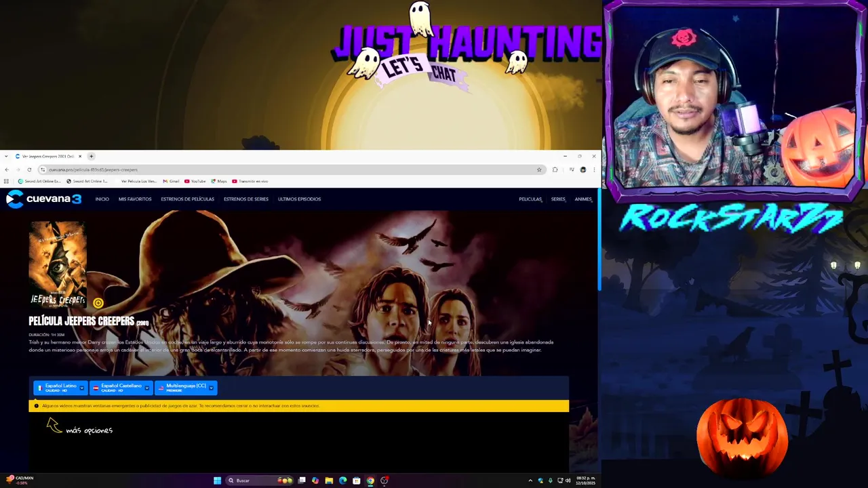Open the INICIO menu item
Image resolution: width=868 pixels, height=488 pixels.
click(x=102, y=199)
